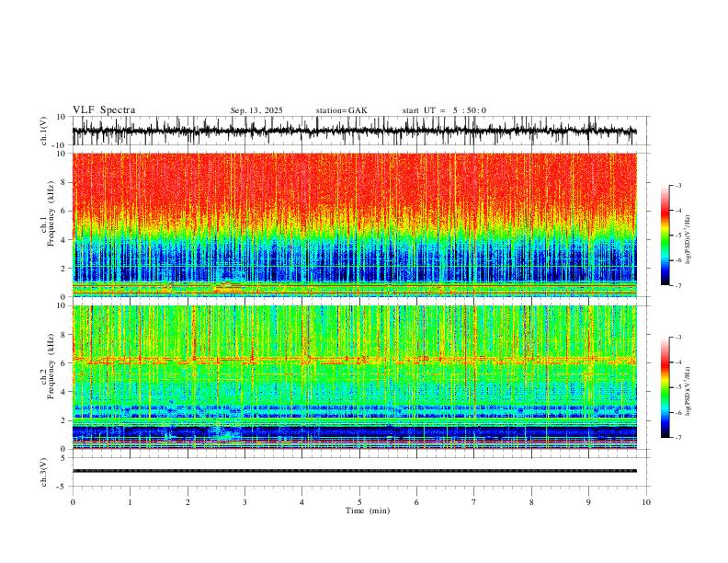Click the "start UT = 5 :50: 0" text

tap(444, 110)
